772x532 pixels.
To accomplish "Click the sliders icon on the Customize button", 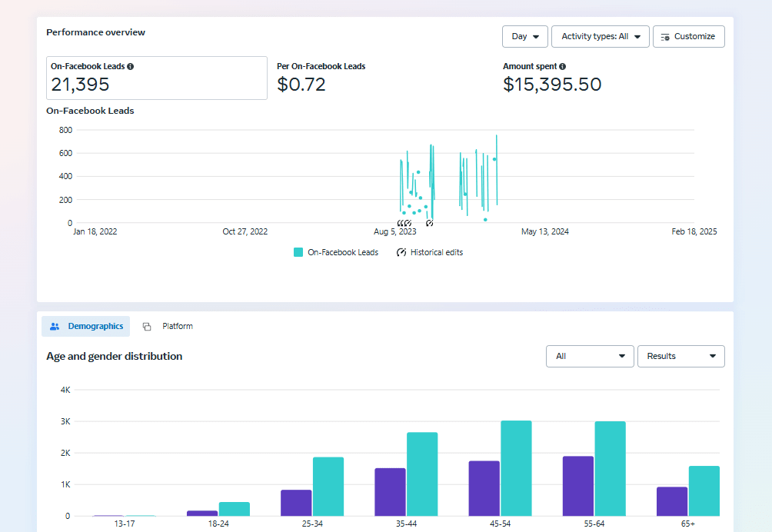I will [665, 37].
